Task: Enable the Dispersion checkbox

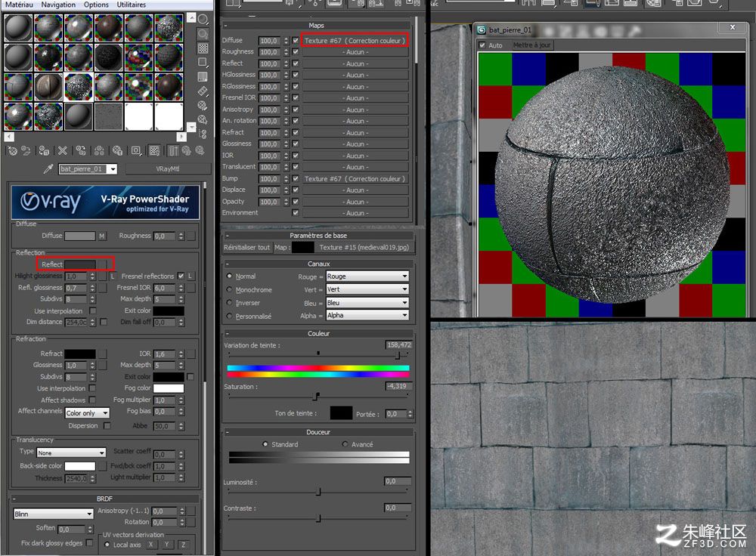Action: click(x=107, y=425)
